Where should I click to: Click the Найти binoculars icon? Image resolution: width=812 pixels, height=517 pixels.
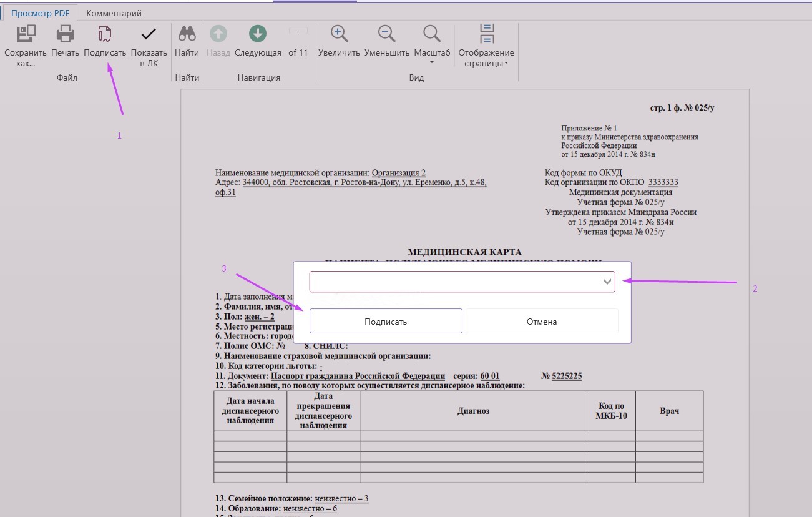(187, 34)
